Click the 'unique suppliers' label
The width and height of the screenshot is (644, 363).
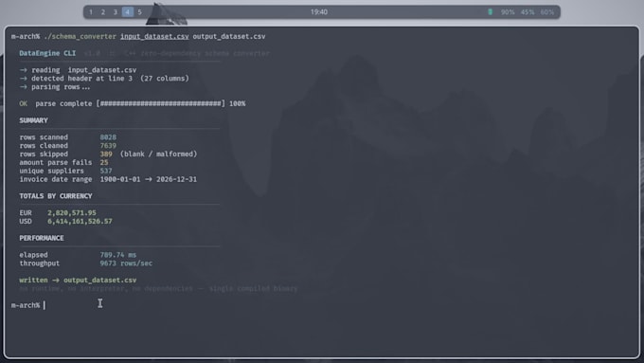coord(51,171)
